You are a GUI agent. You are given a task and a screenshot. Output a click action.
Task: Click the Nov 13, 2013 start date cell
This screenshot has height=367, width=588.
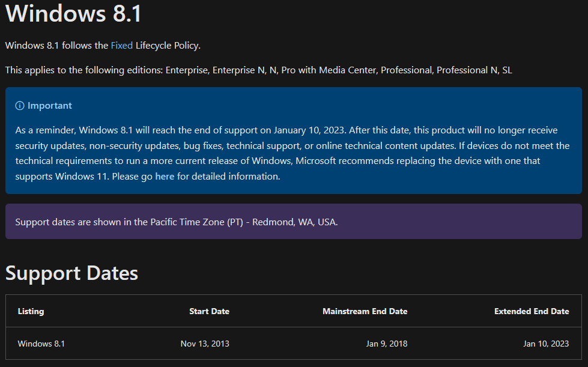click(x=205, y=344)
